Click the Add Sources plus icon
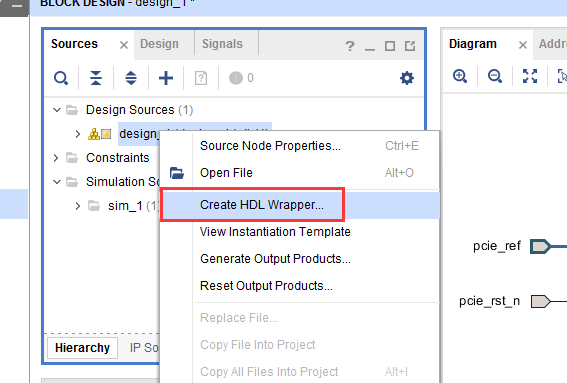Viewport: 567px width, 383px height. (166, 78)
